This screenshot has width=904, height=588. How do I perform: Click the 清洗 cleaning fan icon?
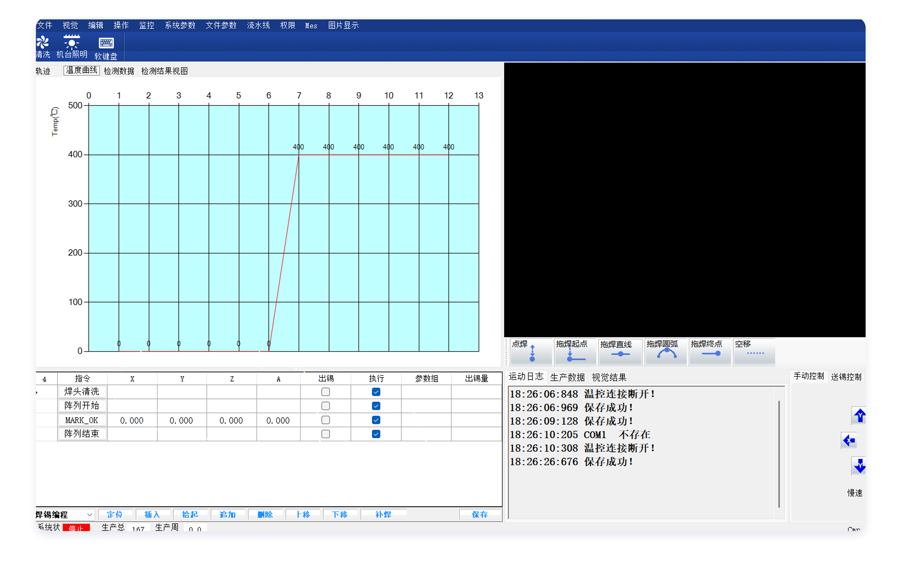tap(42, 42)
